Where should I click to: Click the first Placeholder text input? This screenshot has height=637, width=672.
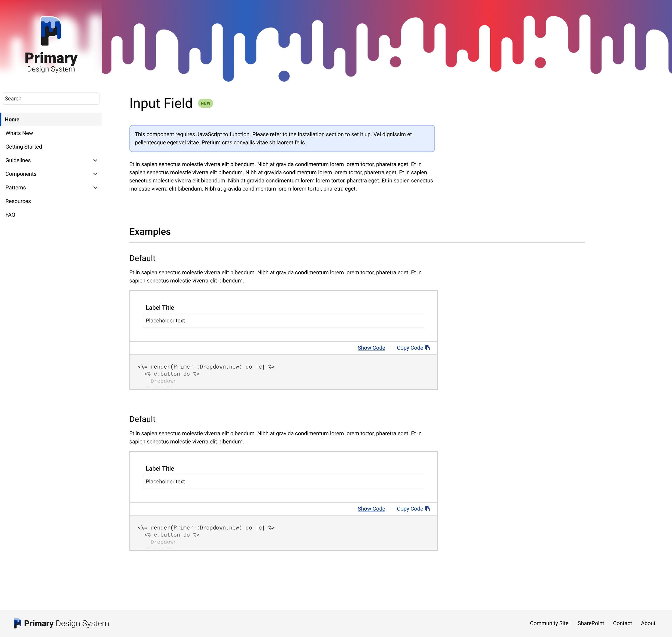pyautogui.click(x=283, y=321)
